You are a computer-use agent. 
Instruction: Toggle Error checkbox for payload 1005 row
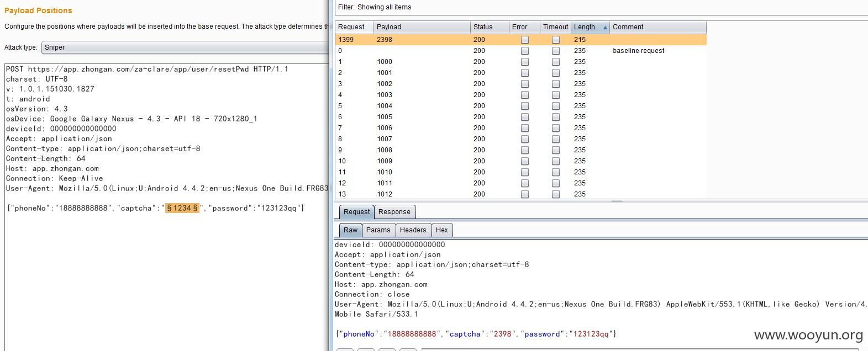(525, 117)
